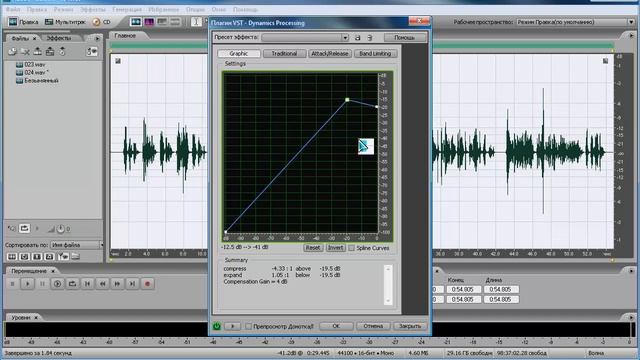Click the upper control point on dynamics curve
The height and width of the screenshot is (360, 640).
click(x=347, y=100)
